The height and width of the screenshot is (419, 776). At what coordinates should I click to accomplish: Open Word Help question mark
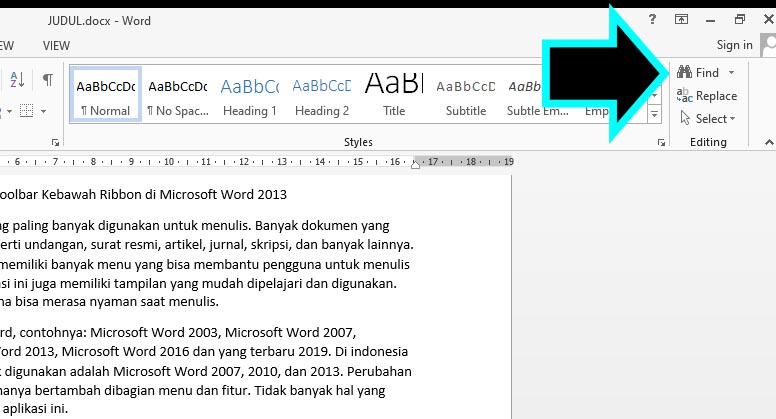coord(652,19)
